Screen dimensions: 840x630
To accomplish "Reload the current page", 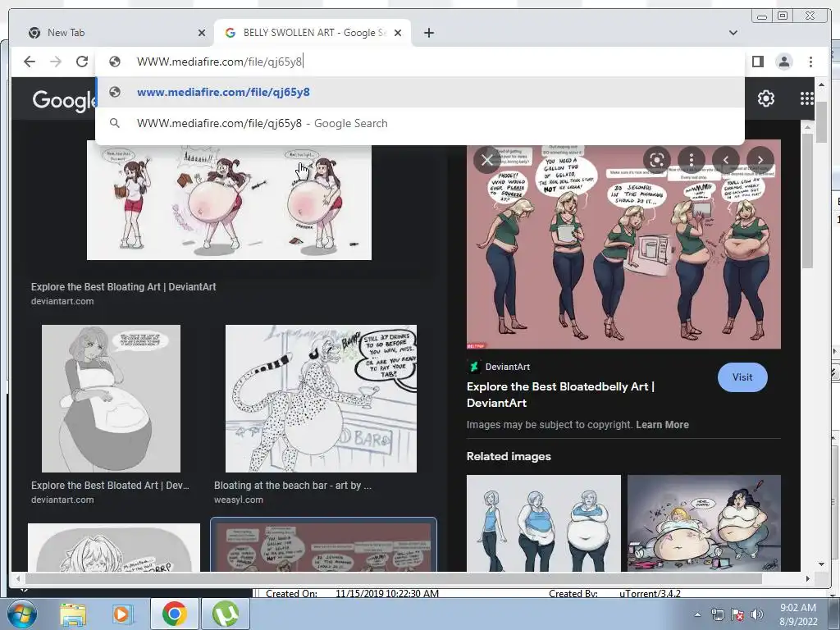I will pos(82,62).
